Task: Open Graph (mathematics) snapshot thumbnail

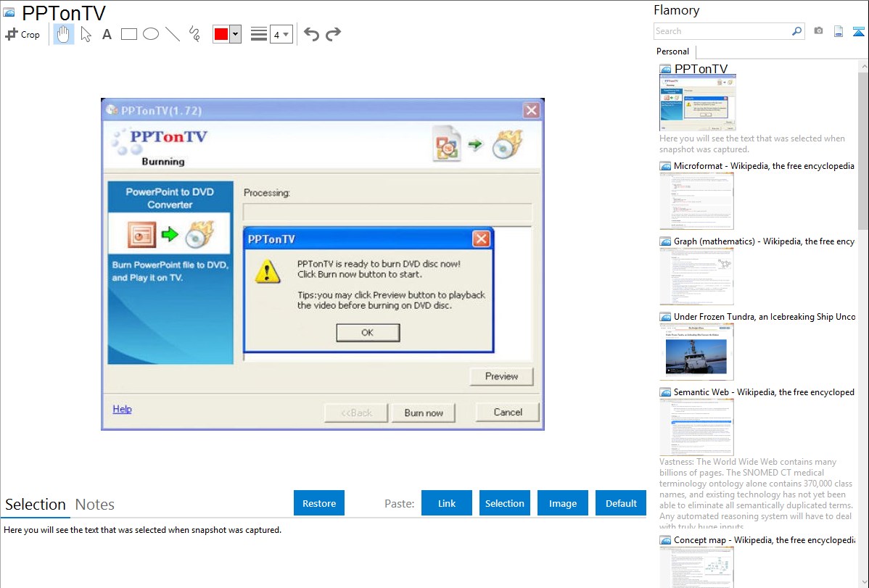Action: 696,276
